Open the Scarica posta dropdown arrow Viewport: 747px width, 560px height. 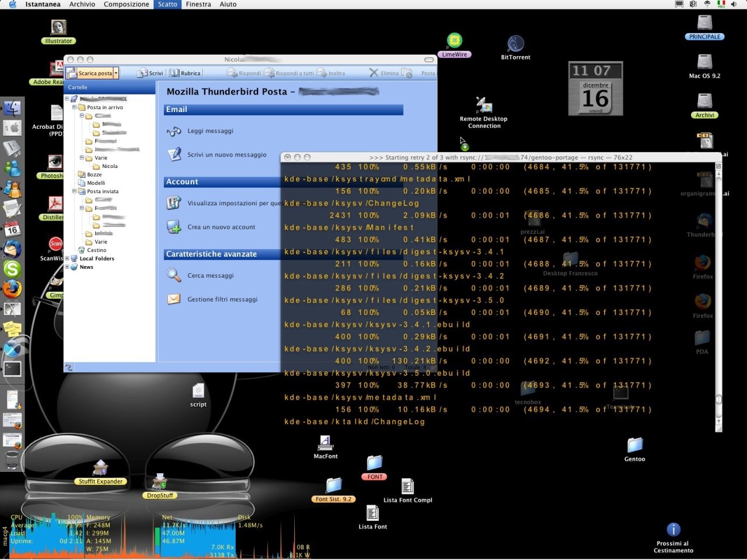click(x=116, y=73)
